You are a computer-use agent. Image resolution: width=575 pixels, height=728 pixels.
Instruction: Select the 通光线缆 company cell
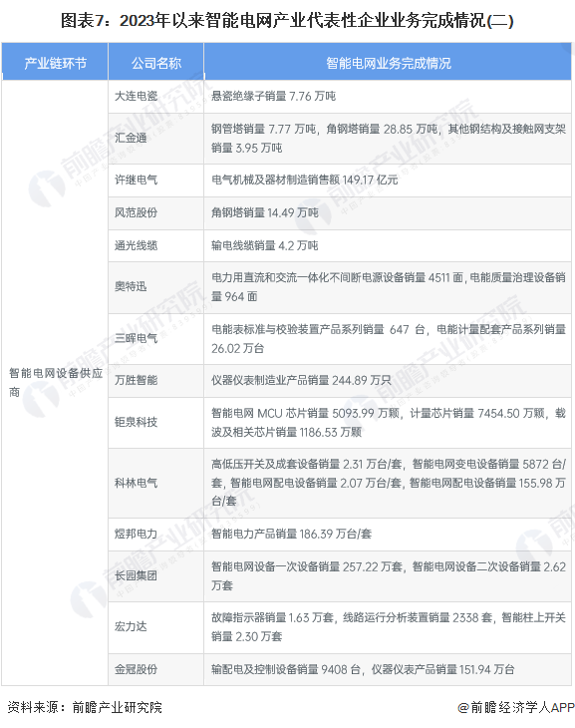point(155,245)
